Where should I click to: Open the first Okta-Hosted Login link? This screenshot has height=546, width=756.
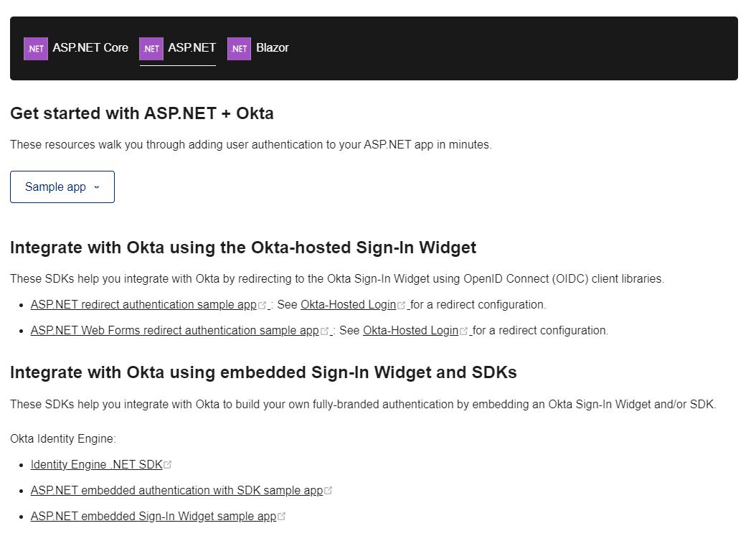pyautogui.click(x=347, y=304)
